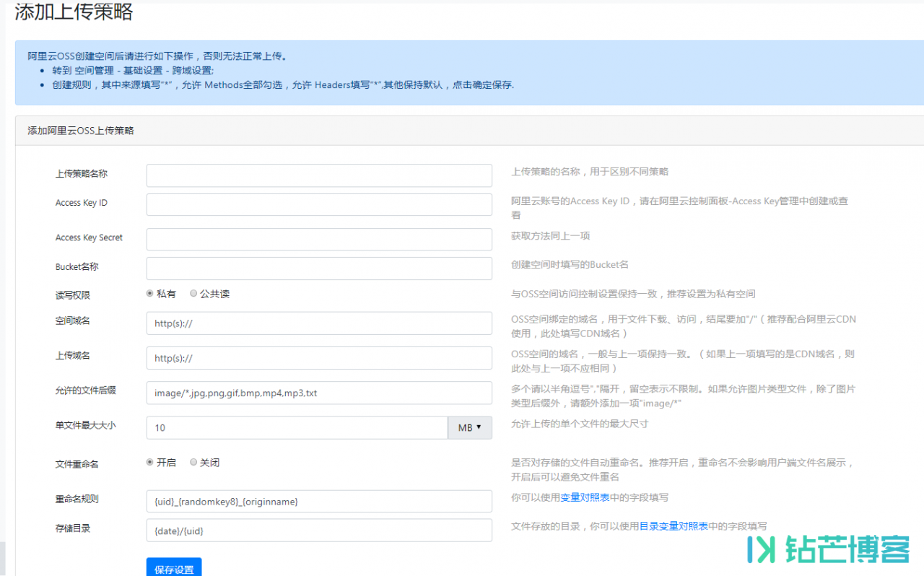Click the Access Key Secret input field
Screen dimensions: 924x576
pos(319,239)
